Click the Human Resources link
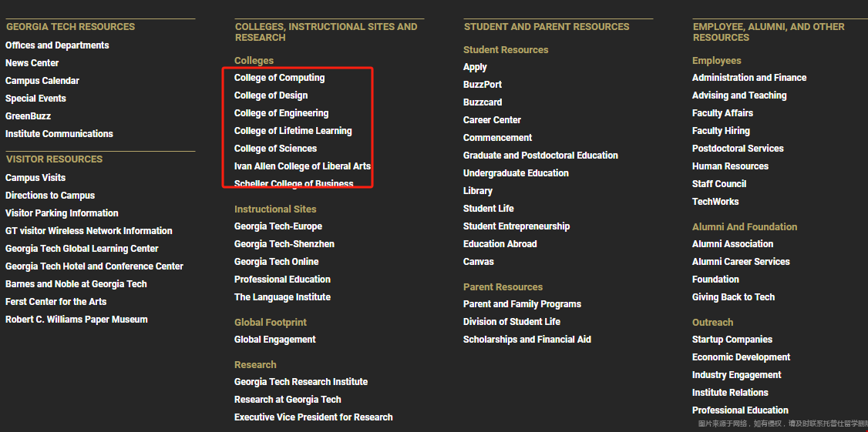 [x=730, y=166]
